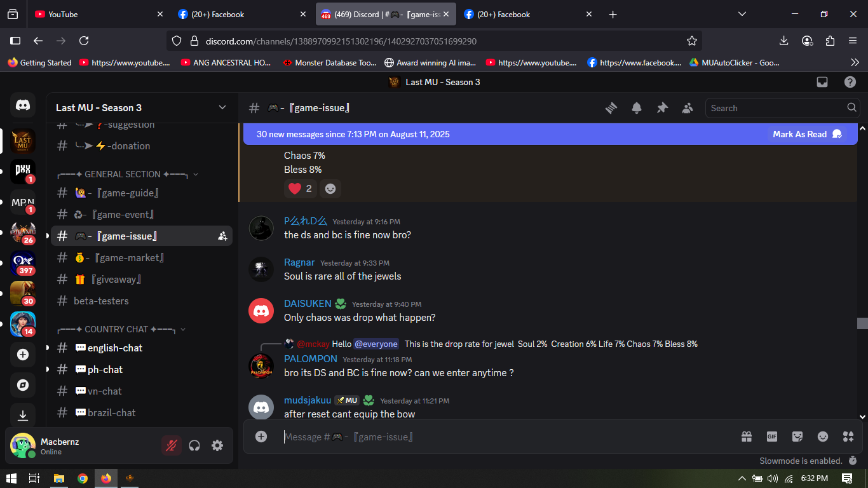Click the send a gift icon

tap(747, 437)
